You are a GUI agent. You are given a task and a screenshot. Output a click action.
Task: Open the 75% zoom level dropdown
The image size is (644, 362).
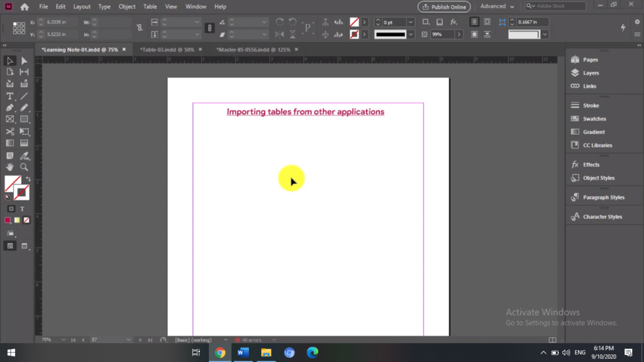[x=64, y=340]
